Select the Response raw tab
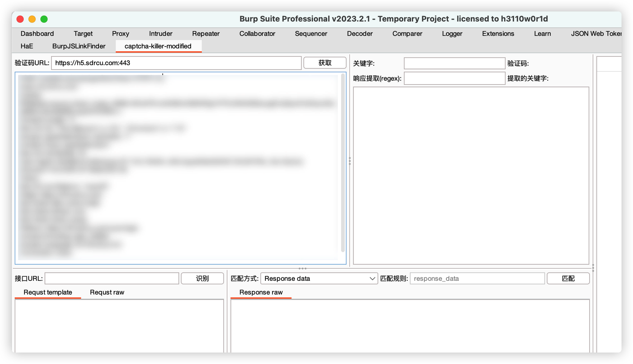 (261, 292)
